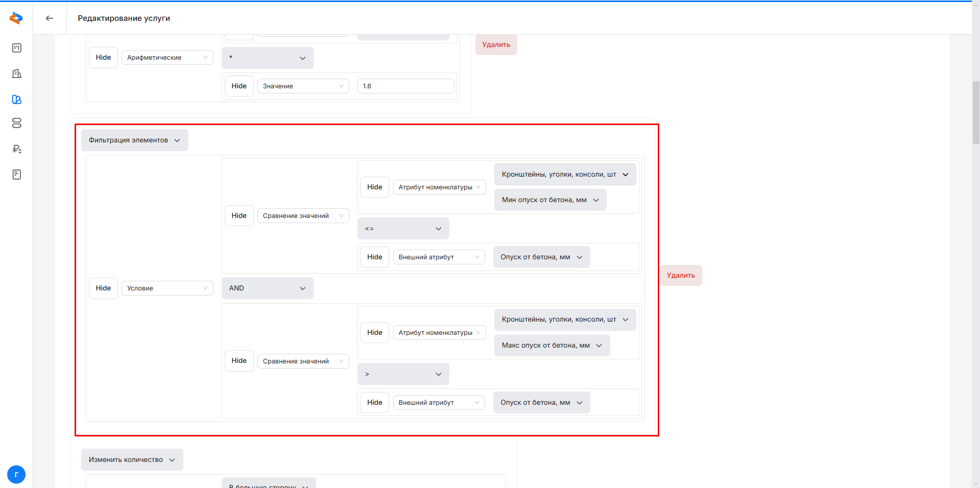980x488 pixels.
Task: Expand the Изменить количество dropdown
Action: (132, 460)
